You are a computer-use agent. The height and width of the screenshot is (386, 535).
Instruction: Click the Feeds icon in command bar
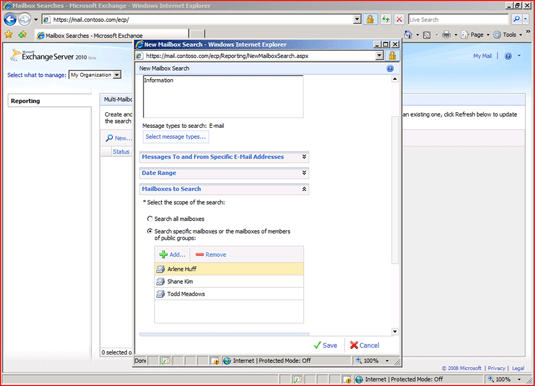tap(426, 35)
